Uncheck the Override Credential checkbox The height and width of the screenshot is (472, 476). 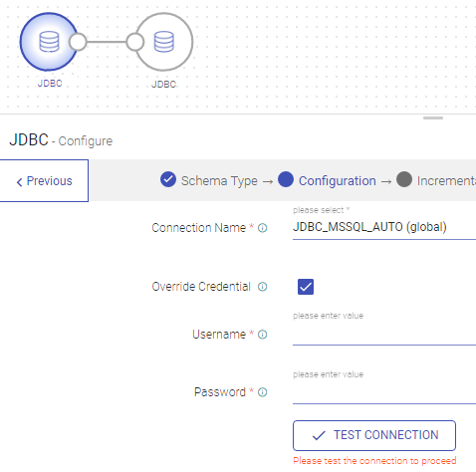[306, 287]
